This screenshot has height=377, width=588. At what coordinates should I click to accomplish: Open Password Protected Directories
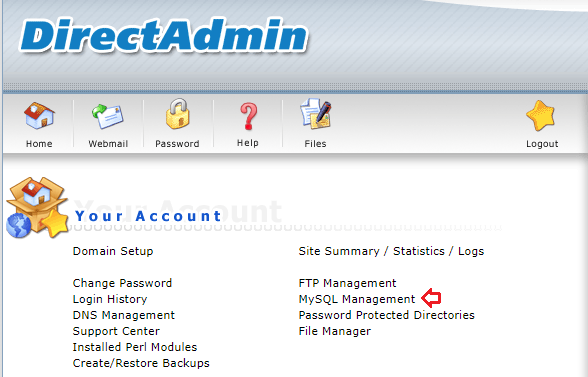[387, 315]
